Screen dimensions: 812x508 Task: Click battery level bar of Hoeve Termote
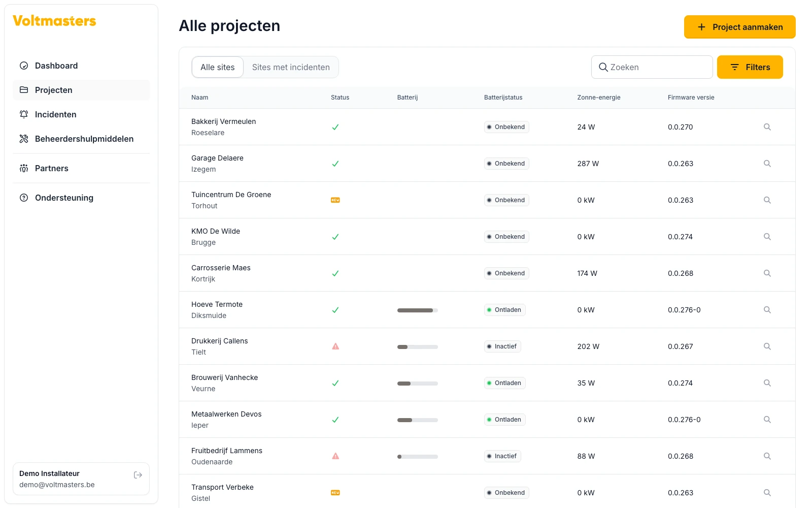418,310
